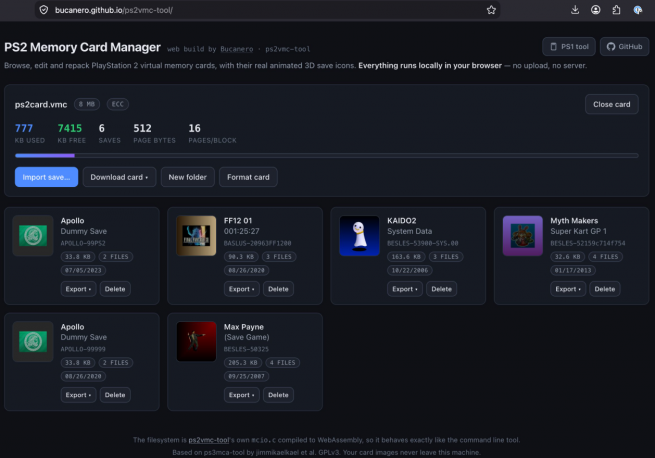Click the bookmark star icon in address bar

click(491, 10)
